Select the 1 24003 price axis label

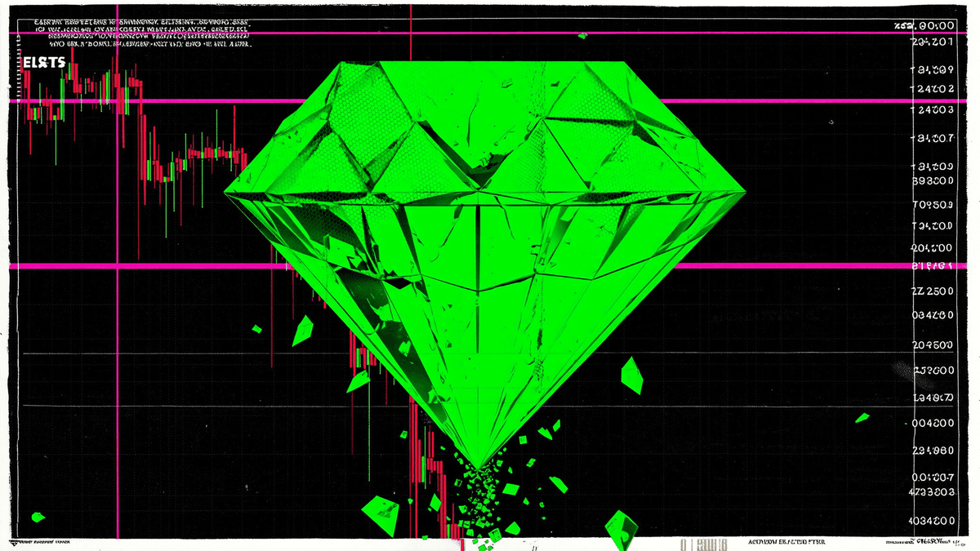[932, 109]
